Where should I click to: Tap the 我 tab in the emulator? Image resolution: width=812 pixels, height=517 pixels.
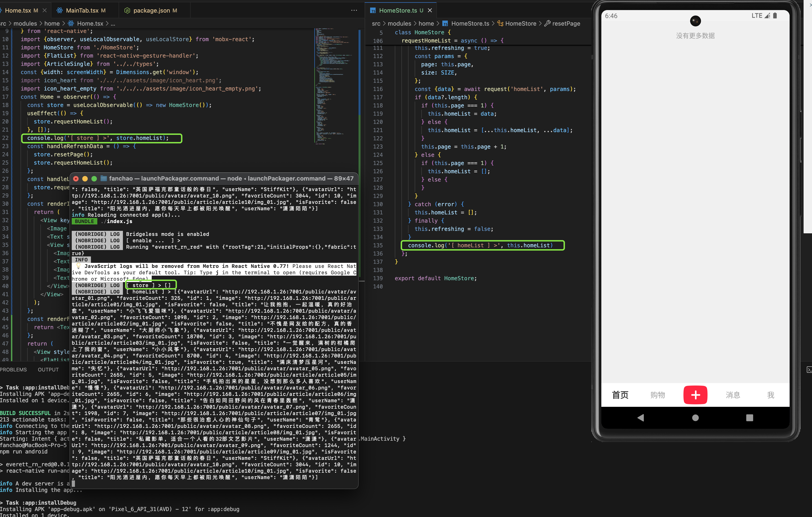(x=770, y=394)
